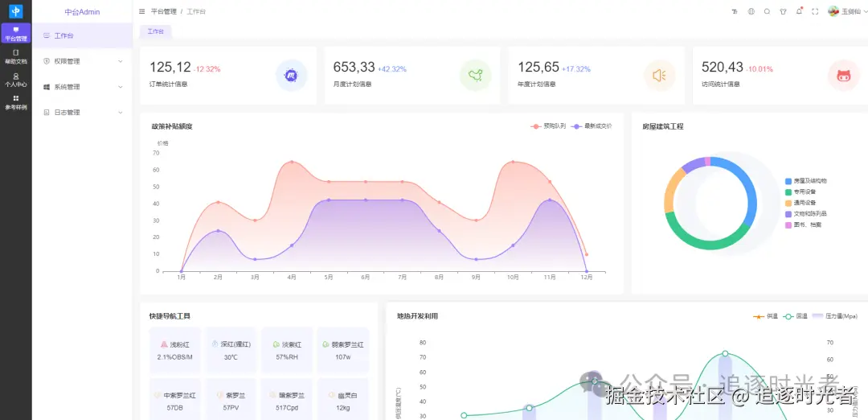
Task: Click the 4月 peak point on 预购队列 line
Action: pyautogui.click(x=292, y=162)
